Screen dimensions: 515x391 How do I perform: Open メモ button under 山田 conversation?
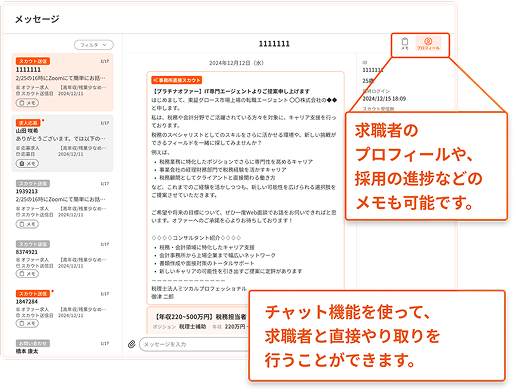(x=27, y=164)
